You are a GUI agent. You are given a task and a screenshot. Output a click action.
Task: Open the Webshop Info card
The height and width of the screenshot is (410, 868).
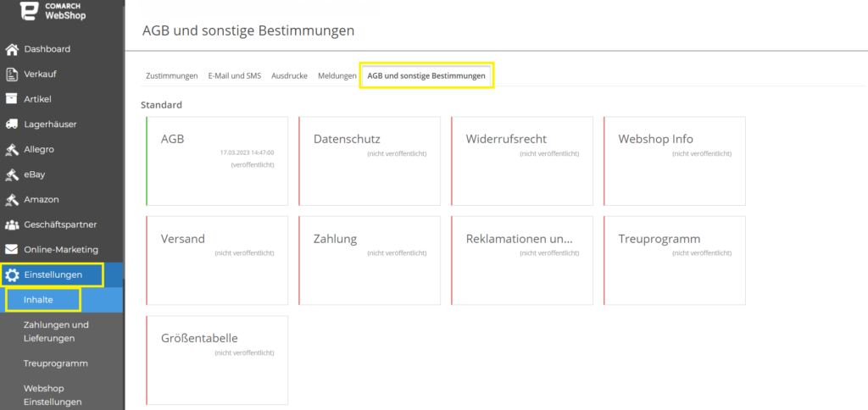674,161
